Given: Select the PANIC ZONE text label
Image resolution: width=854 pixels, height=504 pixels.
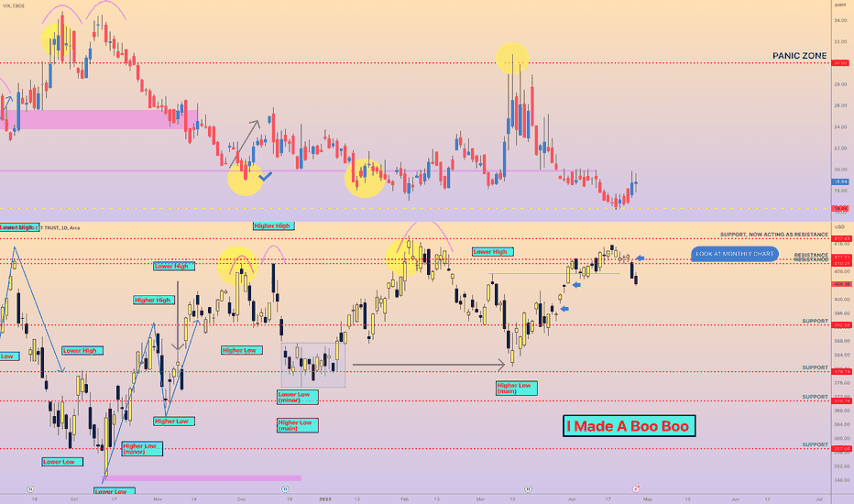Looking at the screenshot, I should (800, 56).
